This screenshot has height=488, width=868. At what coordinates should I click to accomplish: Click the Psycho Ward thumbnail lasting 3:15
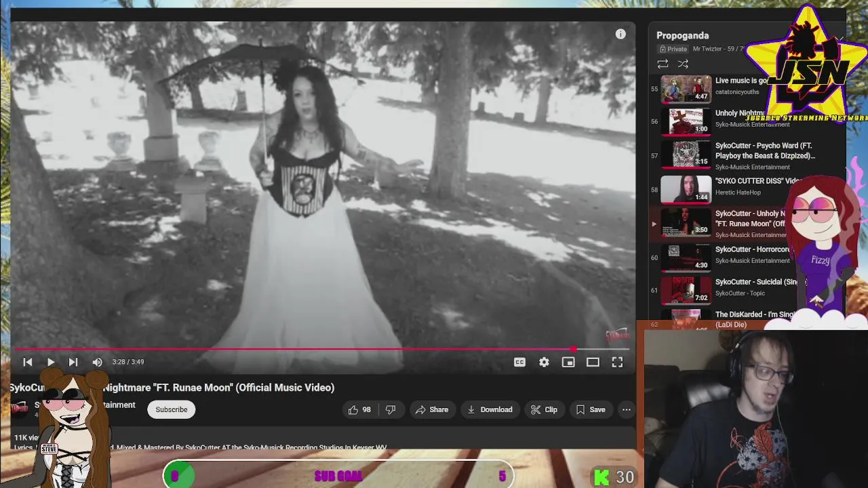point(686,154)
